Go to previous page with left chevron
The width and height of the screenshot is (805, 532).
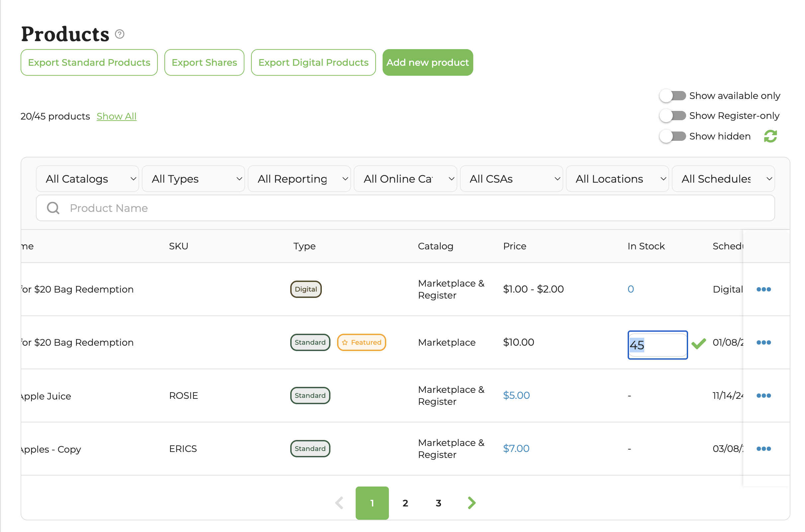click(x=339, y=503)
